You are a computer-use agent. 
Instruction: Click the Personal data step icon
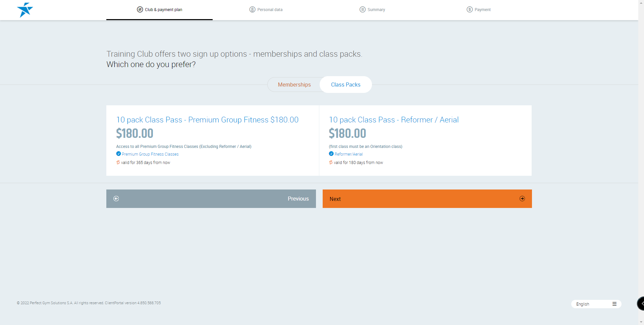252,9
